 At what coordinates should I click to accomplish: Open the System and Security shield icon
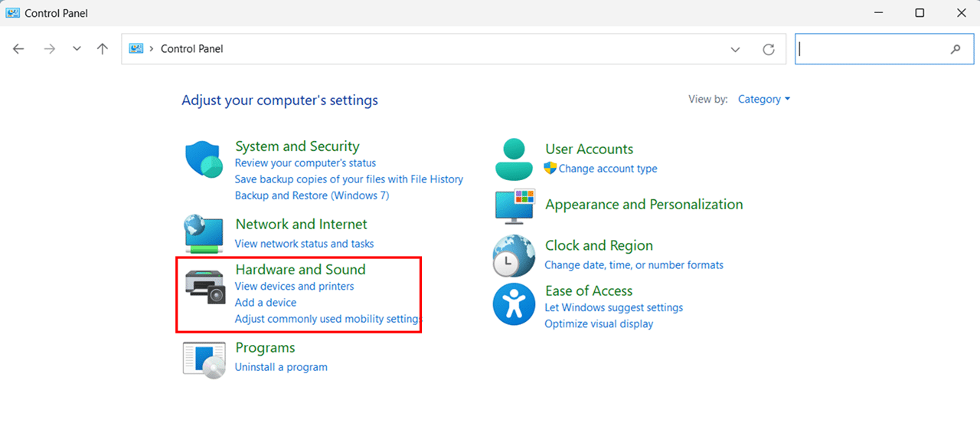(204, 160)
